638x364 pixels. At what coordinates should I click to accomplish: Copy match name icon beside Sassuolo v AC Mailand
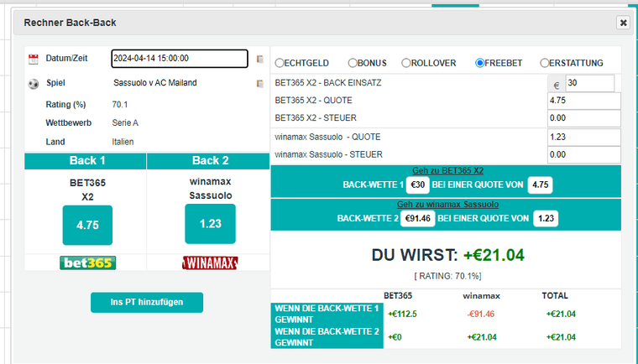260,83
